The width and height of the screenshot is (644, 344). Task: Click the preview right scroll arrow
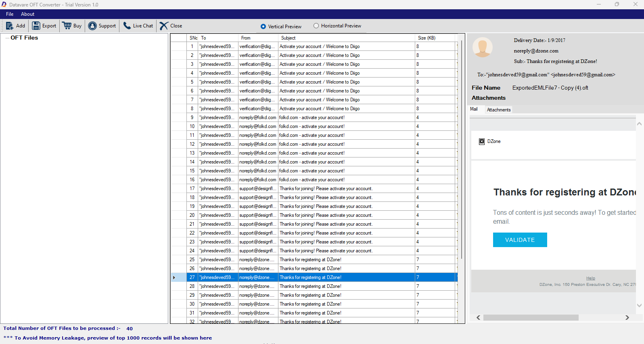pos(627,318)
